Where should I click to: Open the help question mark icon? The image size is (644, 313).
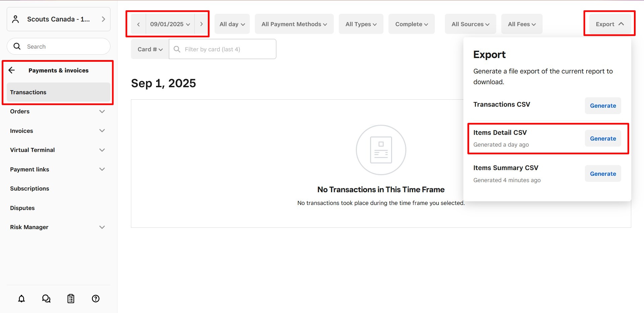96,299
